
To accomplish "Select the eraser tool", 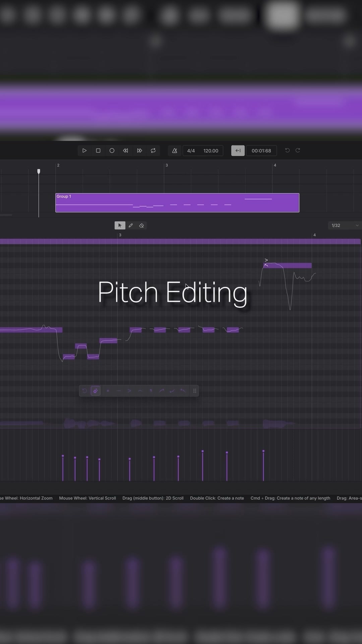I will coord(141,225).
